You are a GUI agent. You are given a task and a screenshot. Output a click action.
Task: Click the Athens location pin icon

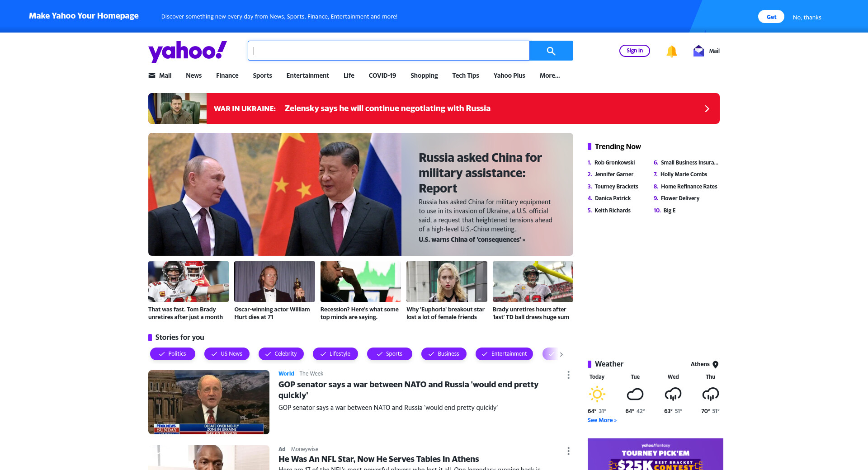[716, 364]
